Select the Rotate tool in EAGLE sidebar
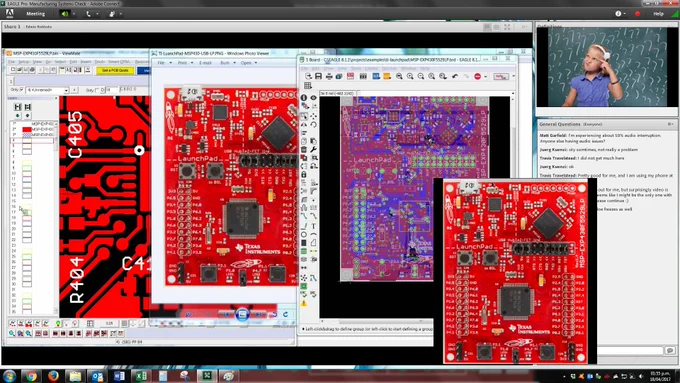The height and width of the screenshot is (383, 680). click(x=314, y=125)
